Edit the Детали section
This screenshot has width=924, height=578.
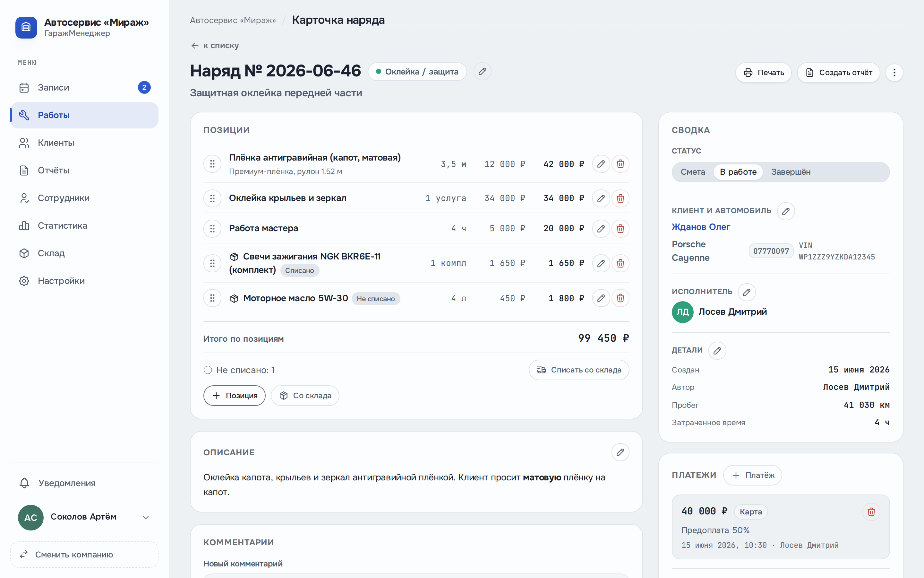click(x=717, y=351)
